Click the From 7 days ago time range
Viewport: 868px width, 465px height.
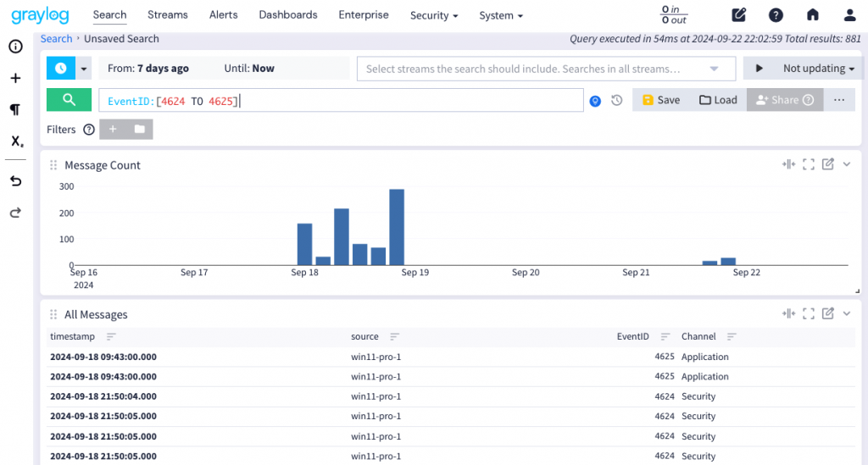click(x=147, y=69)
